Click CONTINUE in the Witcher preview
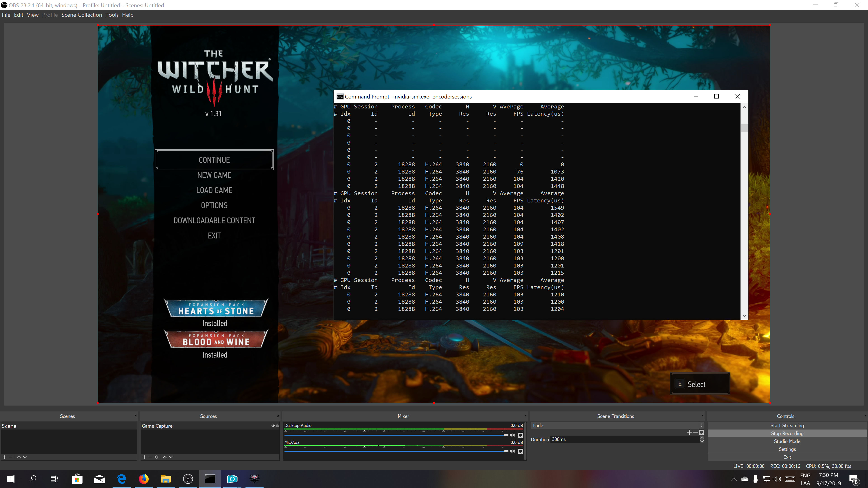Viewport: 868px width, 488px height. (x=214, y=160)
